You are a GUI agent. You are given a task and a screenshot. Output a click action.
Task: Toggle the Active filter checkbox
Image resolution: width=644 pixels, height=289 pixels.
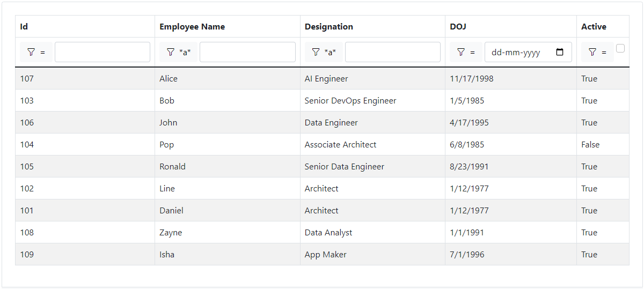click(620, 48)
